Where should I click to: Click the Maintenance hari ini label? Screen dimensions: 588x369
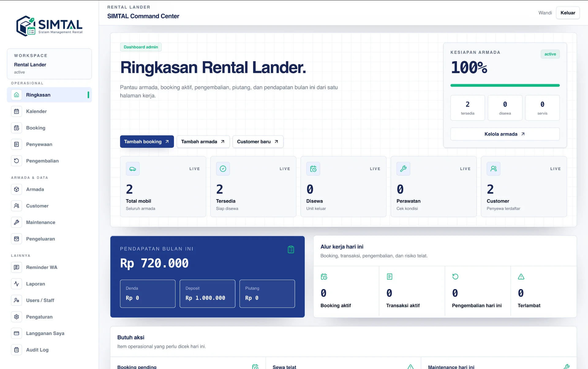[451, 367]
